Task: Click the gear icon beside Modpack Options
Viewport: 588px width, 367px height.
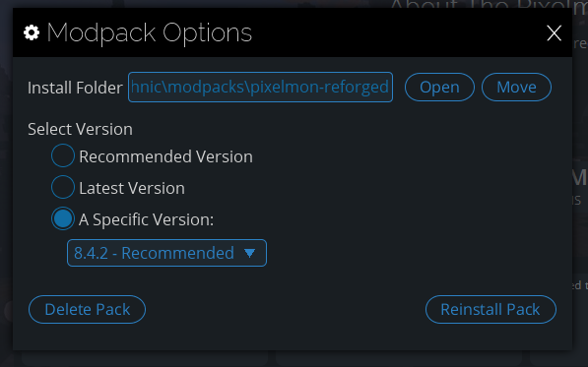Action: click(x=32, y=32)
